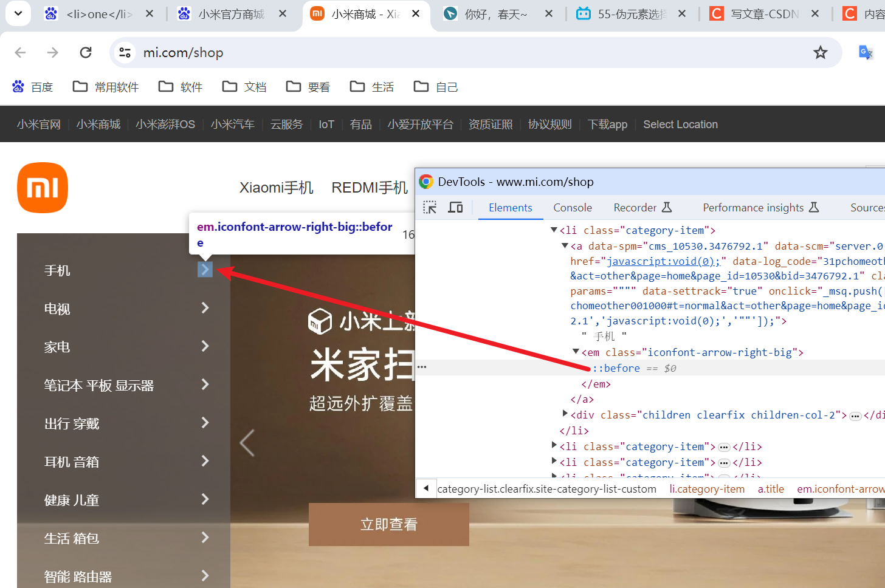Open the 文档 bookmark folder
The height and width of the screenshot is (588, 885).
pyautogui.click(x=244, y=87)
